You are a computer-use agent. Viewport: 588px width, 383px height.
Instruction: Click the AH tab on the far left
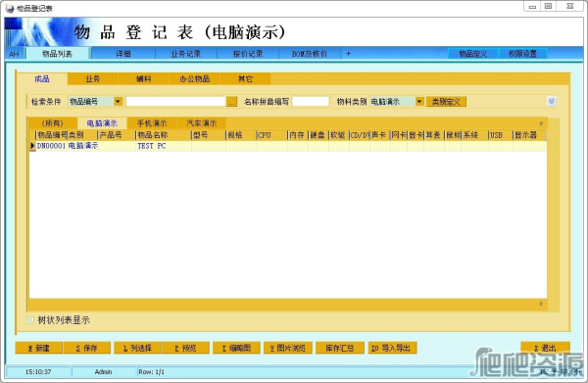[x=15, y=54]
